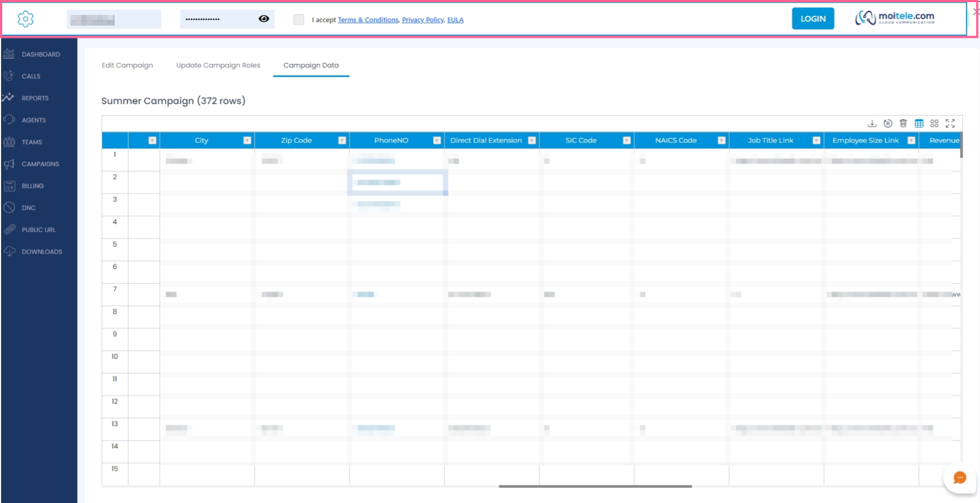Toggle password visibility eye icon
The height and width of the screenshot is (503, 980).
tap(264, 19)
